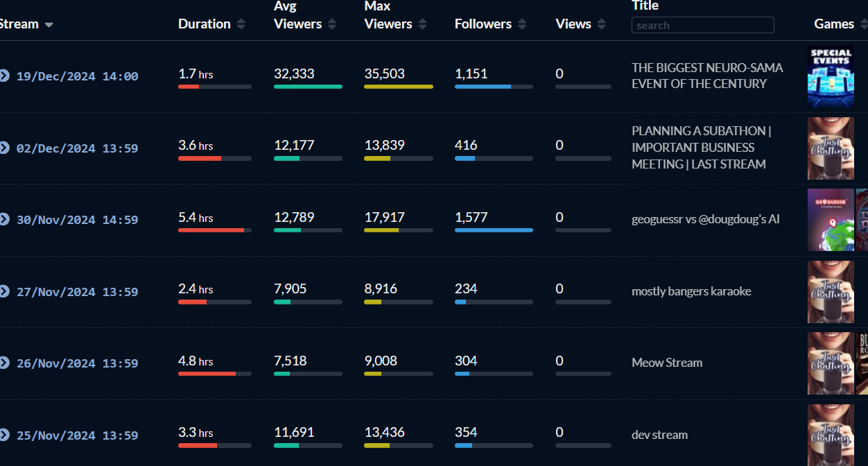Click Just Chatting thumbnail in dev stream row
Image resolution: width=868 pixels, height=466 pixels.
coord(831,435)
